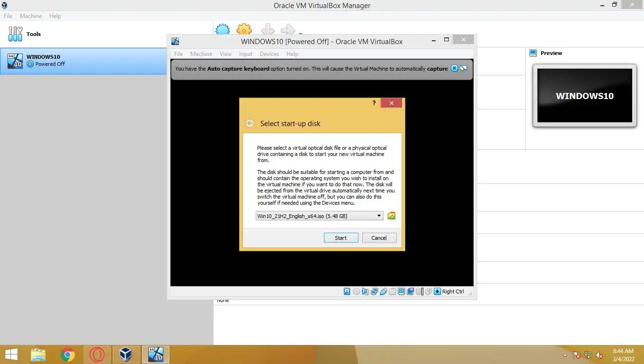The width and height of the screenshot is (644, 364).
Task: Click the network tray icon
Action: pos(588,355)
